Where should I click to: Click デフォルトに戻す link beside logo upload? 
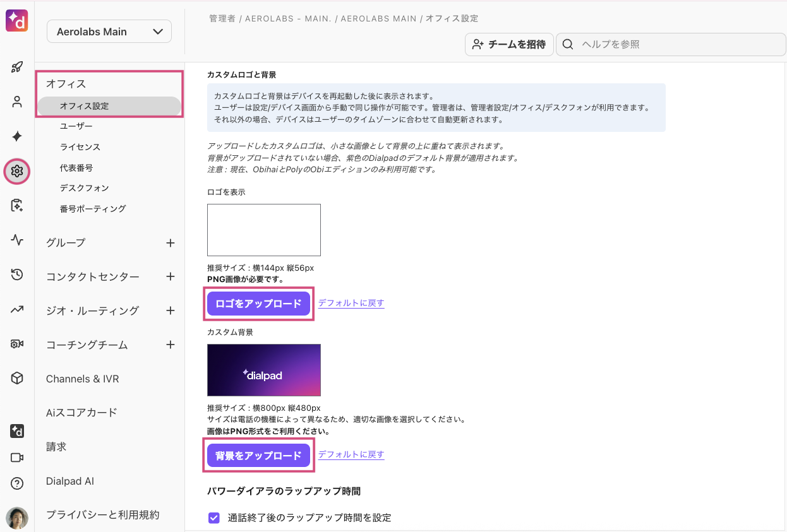pos(351,303)
